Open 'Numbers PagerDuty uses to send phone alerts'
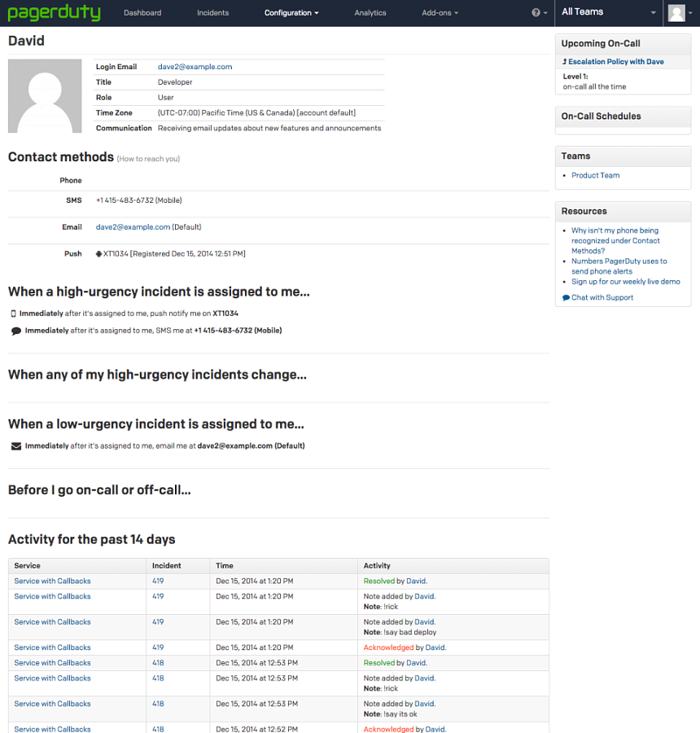 pyautogui.click(x=619, y=266)
